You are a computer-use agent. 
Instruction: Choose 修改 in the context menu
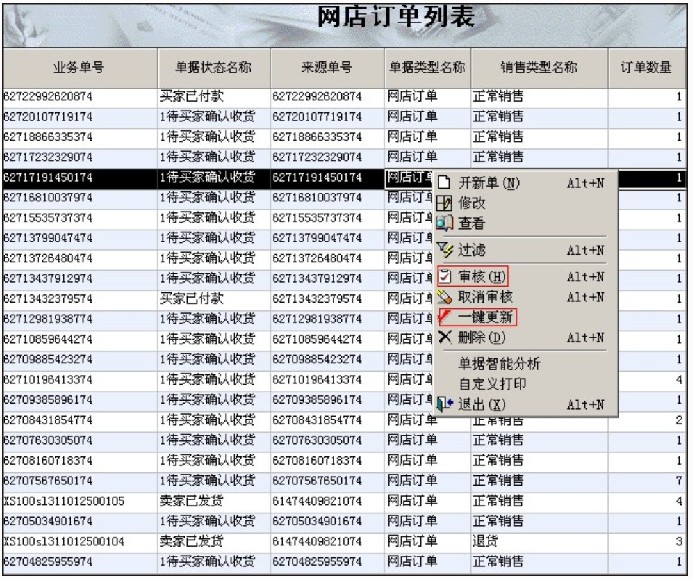(x=525, y=203)
